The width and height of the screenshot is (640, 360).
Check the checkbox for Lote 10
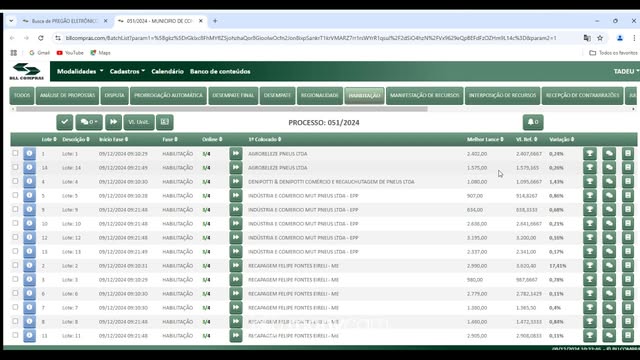pos(15,223)
